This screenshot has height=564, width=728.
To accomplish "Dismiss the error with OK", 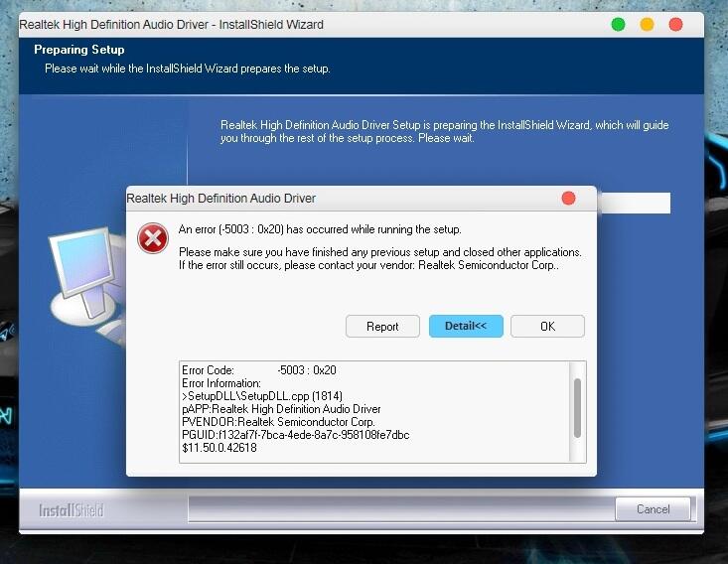I will pos(547,327).
